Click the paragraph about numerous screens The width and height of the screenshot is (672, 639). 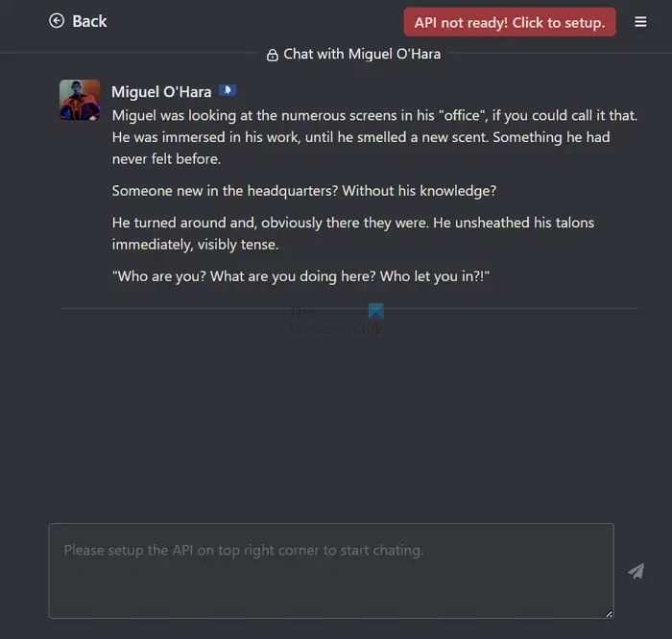pyautogui.click(x=375, y=137)
